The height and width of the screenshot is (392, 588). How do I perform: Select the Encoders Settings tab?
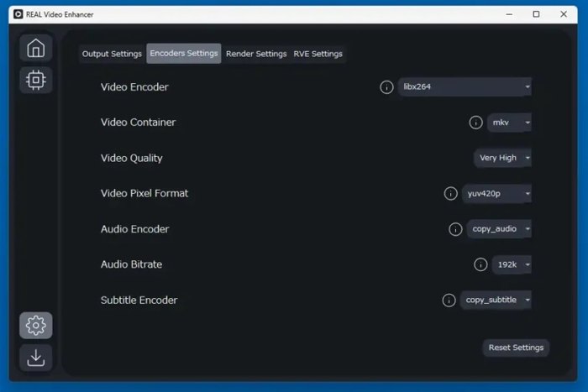(184, 53)
